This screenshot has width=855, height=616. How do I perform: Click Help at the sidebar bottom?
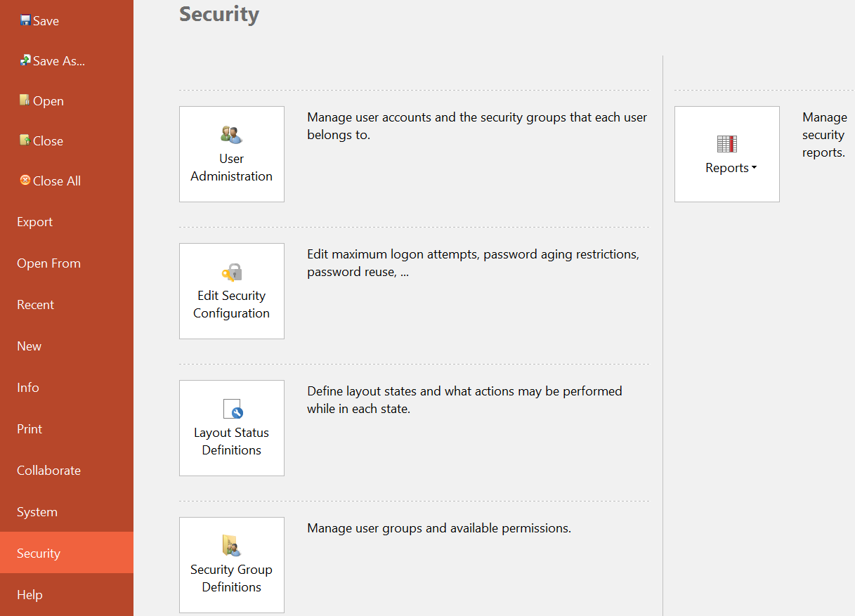click(30, 595)
